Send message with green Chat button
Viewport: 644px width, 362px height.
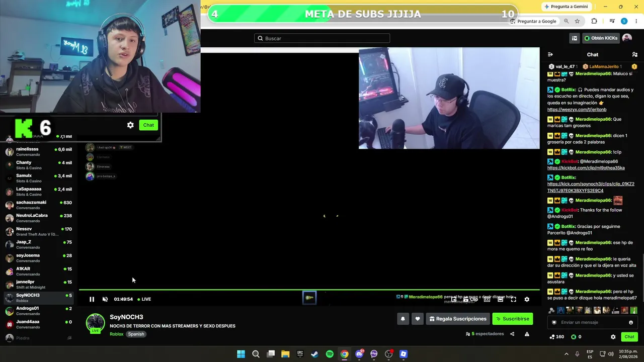(629, 337)
